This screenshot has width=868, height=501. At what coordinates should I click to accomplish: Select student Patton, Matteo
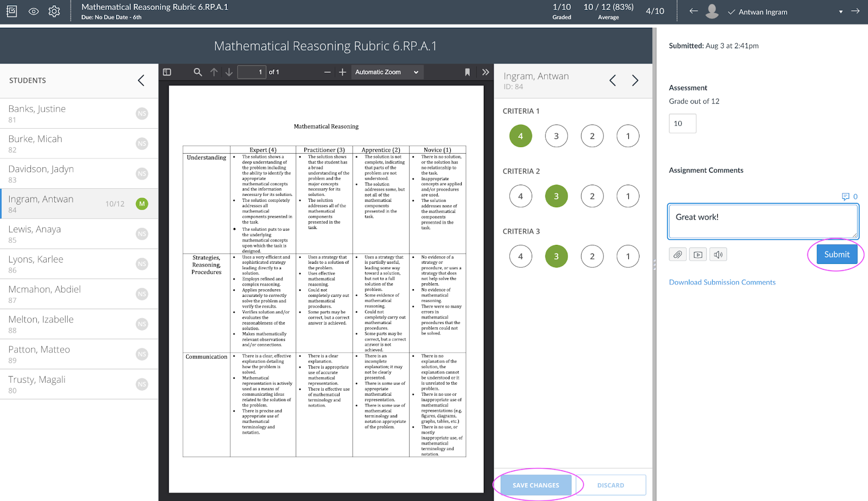(79, 354)
